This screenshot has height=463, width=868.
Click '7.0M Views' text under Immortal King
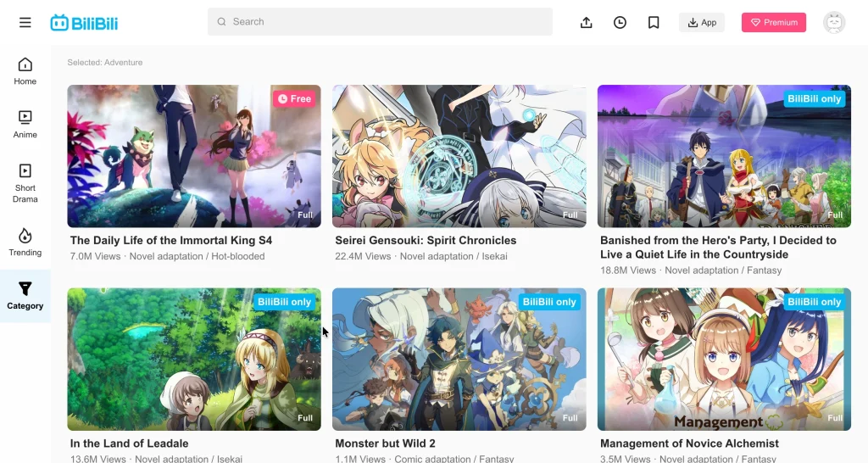[95, 256]
